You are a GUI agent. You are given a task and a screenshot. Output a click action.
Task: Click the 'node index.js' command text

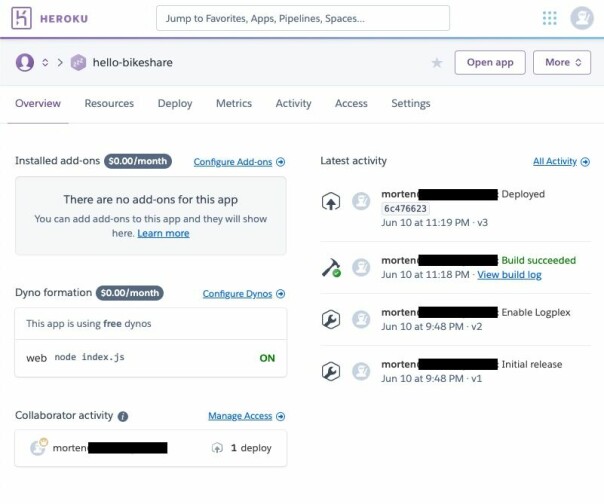click(89, 357)
